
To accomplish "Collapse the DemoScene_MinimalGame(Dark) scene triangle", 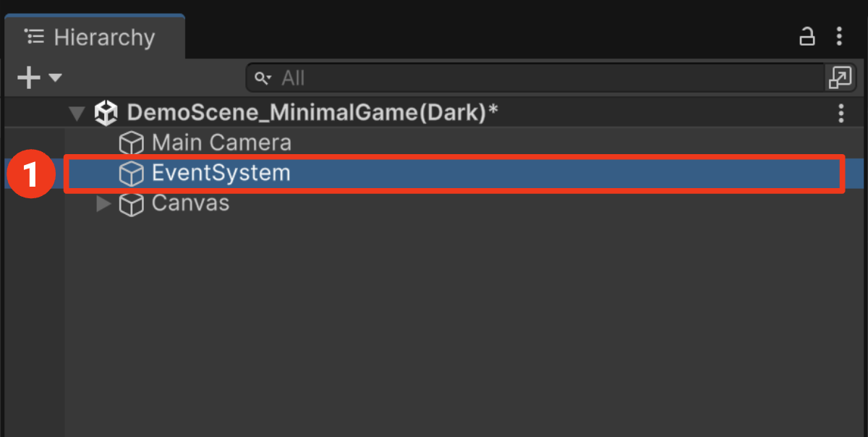I will pos(76,114).
